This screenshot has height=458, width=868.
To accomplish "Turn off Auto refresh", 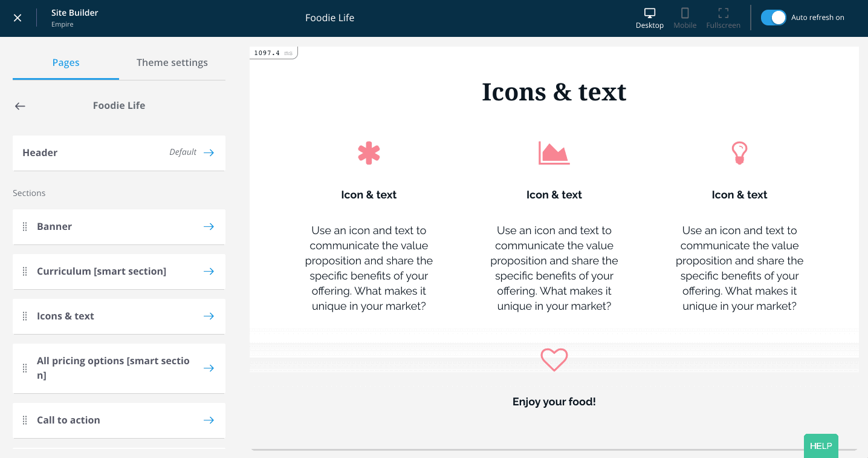I will tap(773, 18).
